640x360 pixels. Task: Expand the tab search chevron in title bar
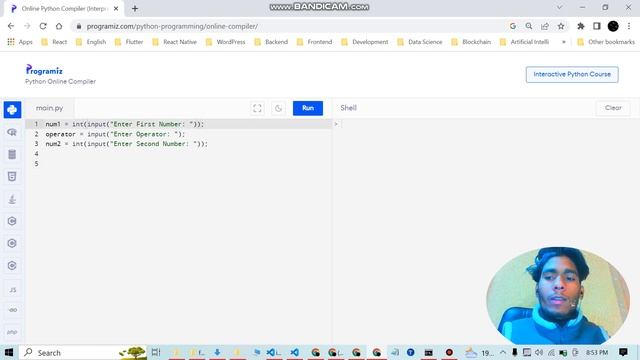tap(560, 7)
